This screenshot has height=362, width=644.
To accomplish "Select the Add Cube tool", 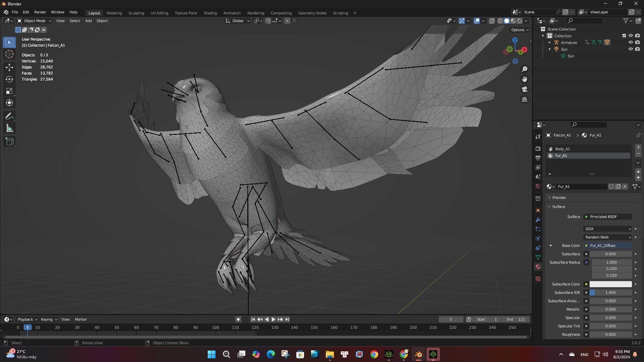I will [9, 142].
